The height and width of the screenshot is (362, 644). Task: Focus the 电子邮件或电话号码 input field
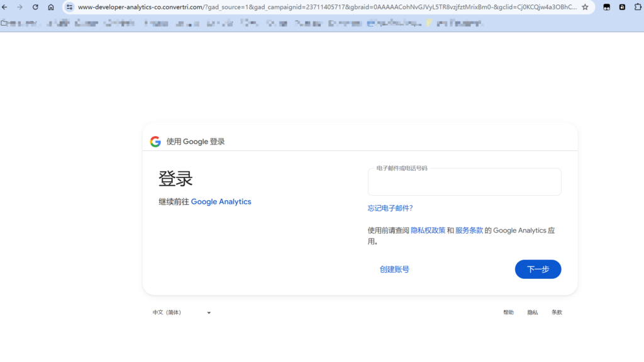(464, 183)
